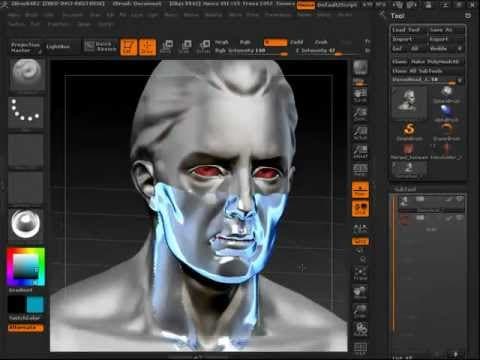
Task: Enable Zadd sculpt mode
Action: [296, 42]
